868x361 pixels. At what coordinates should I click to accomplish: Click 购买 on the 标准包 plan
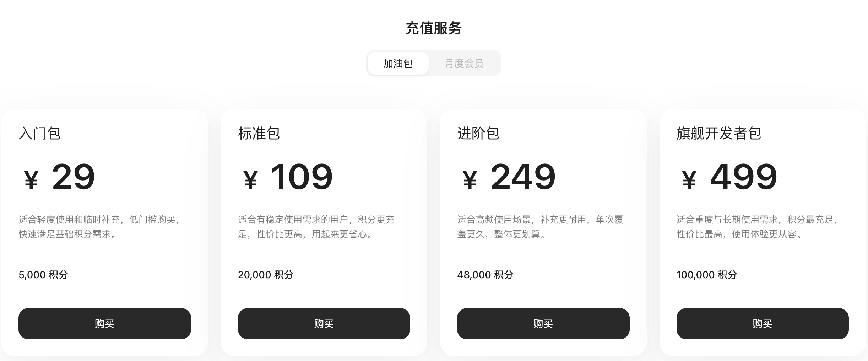click(324, 324)
